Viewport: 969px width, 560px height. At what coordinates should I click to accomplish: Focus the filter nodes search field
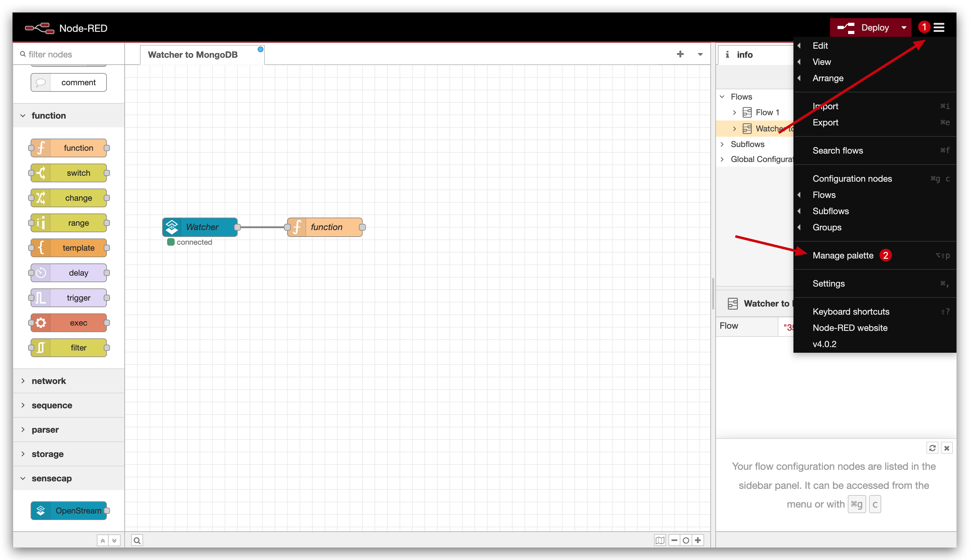69,54
